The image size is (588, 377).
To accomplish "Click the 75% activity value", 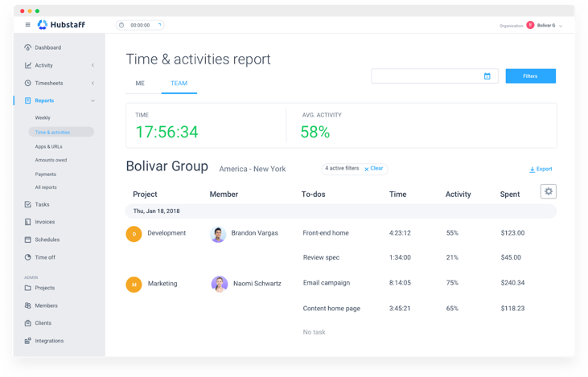I will tap(452, 283).
